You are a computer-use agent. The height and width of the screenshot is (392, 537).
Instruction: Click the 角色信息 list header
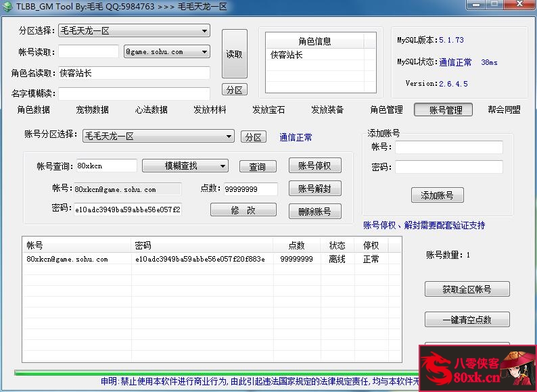click(x=314, y=41)
